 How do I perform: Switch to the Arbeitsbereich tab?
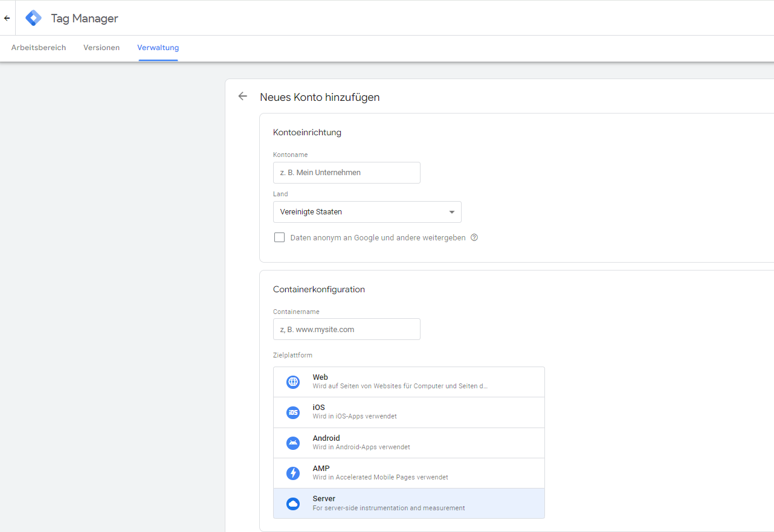(39, 48)
